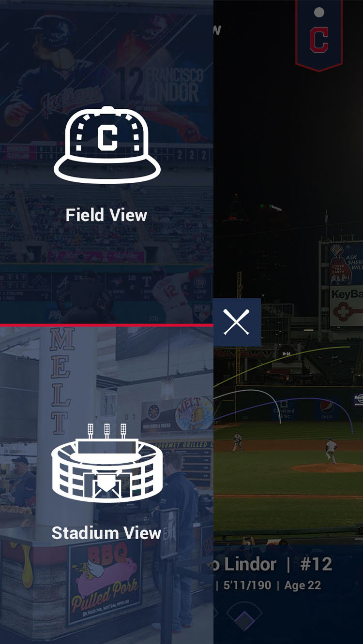Tap the pitcher on the mound
This screenshot has height=644, width=363.
click(x=331, y=451)
